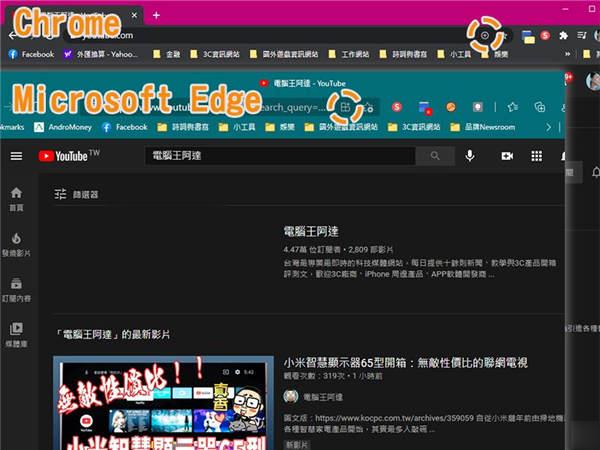
Task: Open the Favorites button in Edge toolbar
Action: 513,107
